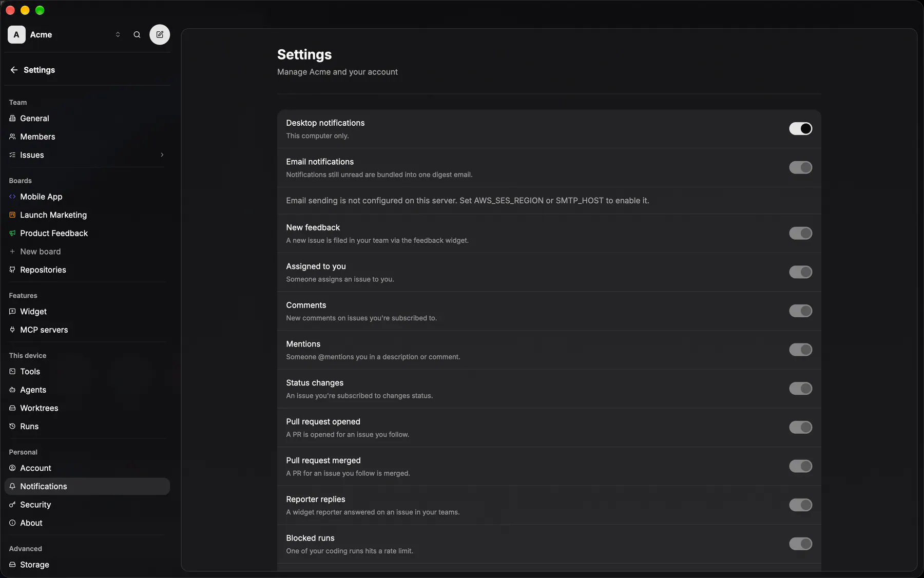Screen dimensions: 924x578
Task: Click the MCP servers plug icon
Action: [12, 330]
